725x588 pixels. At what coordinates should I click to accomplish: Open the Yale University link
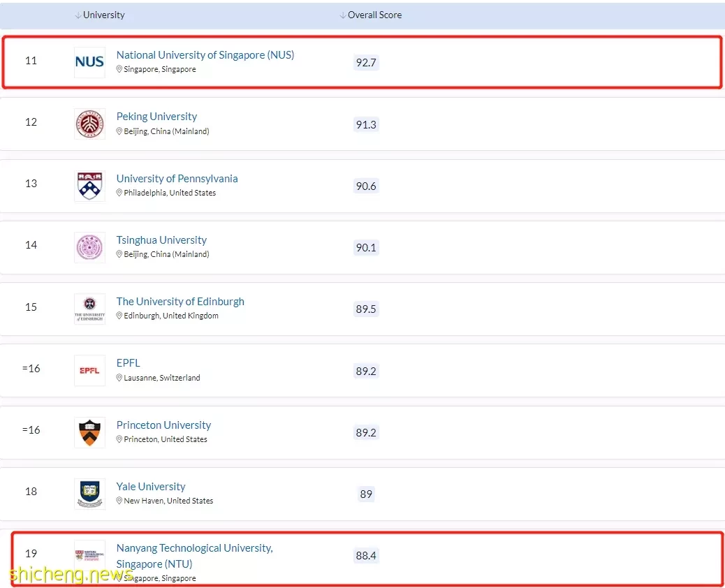(x=151, y=486)
